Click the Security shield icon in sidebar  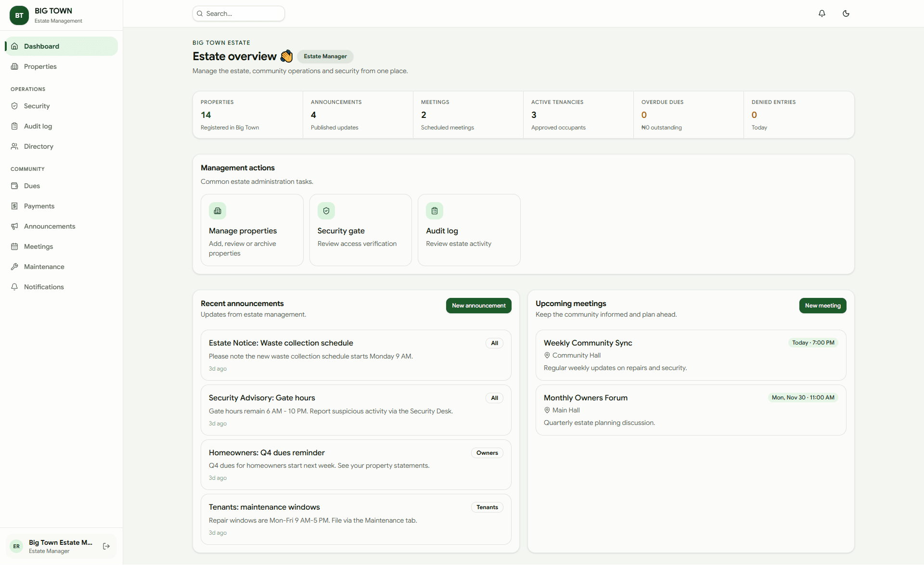click(14, 106)
